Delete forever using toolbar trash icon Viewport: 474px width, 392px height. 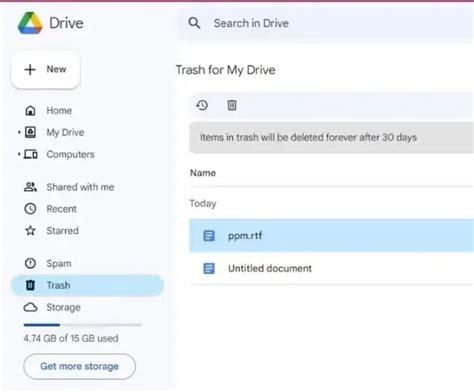[232, 105]
